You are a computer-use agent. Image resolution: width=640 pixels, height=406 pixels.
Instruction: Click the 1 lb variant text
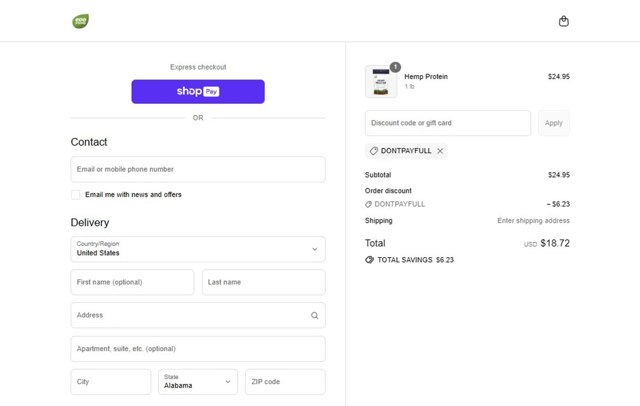pos(409,87)
